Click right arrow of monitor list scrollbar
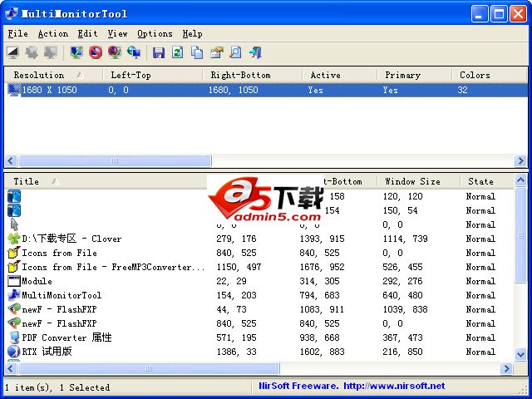 (x=520, y=160)
